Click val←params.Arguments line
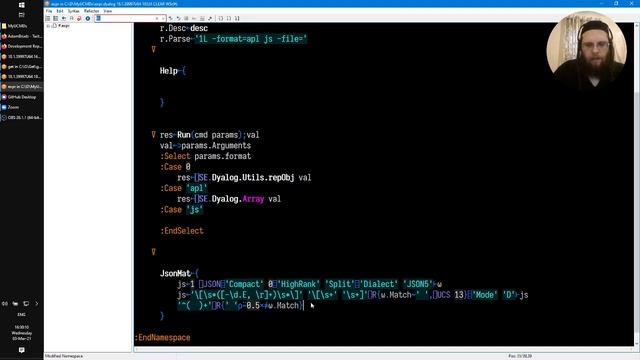Screen dimensions: 640x360 pos(205,146)
